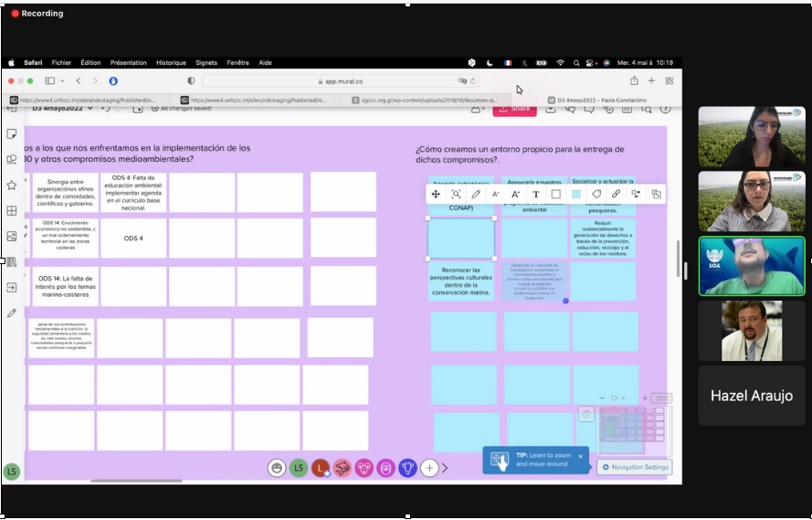Open Navigation Settings

635,467
